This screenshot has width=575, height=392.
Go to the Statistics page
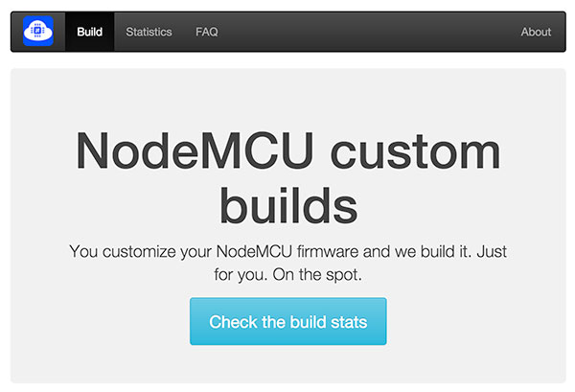(149, 32)
